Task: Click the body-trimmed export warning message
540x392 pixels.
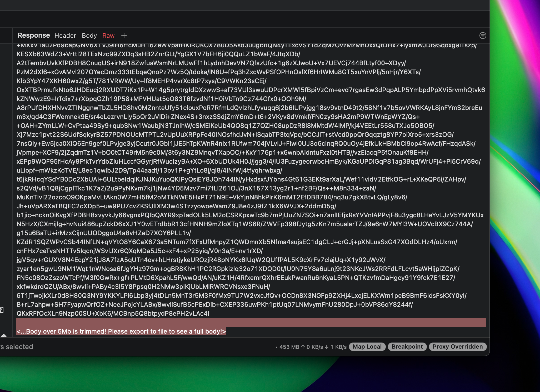Action: coord(121,331)
